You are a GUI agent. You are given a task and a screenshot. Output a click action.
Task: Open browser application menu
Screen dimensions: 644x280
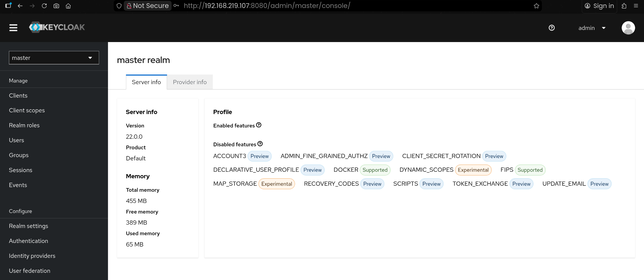point(636,6)
